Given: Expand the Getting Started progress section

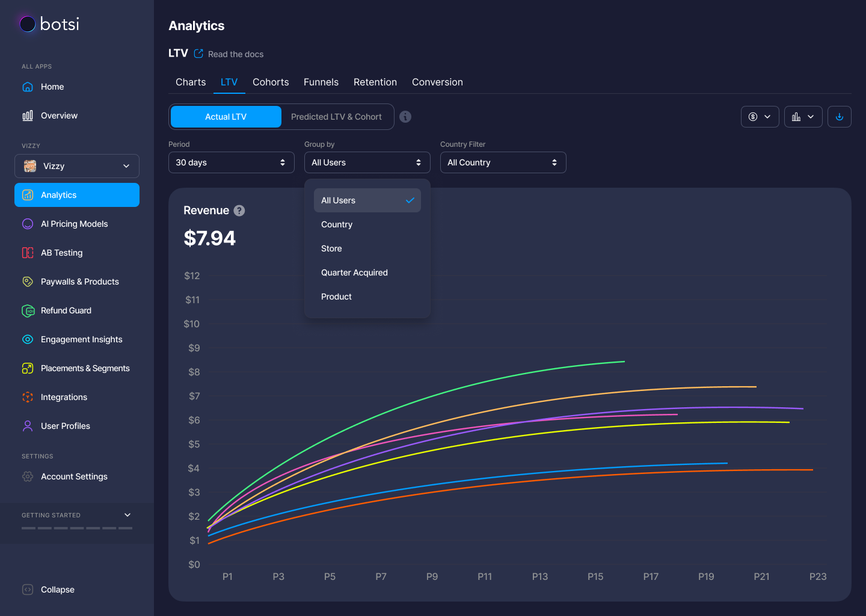Looking at the screenshot, I should point(127,515).
